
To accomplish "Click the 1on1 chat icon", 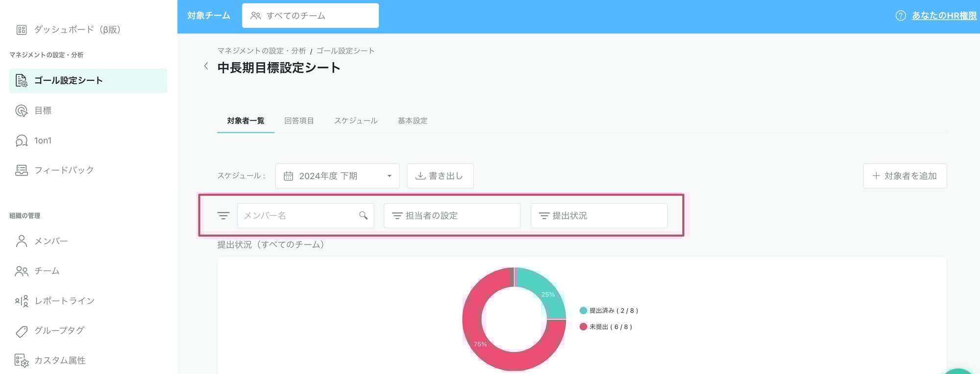I will click(21, 141).
